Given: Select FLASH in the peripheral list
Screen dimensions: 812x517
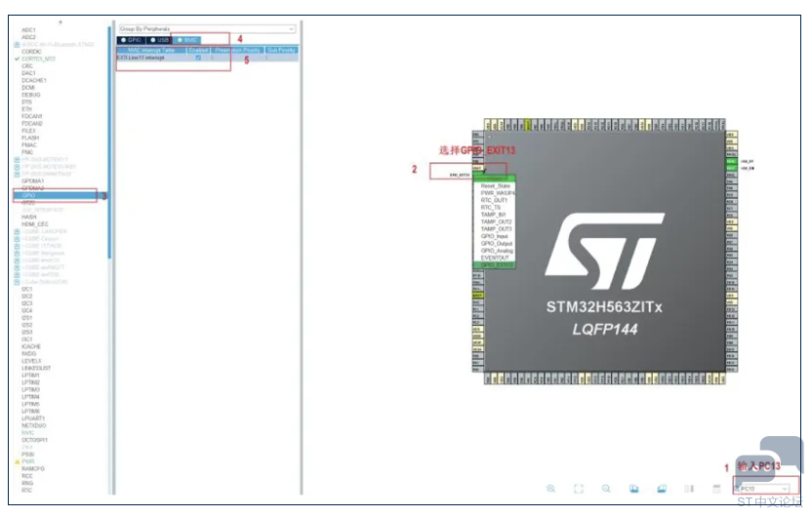Looking at the screenshot, I should pos(30,139).
